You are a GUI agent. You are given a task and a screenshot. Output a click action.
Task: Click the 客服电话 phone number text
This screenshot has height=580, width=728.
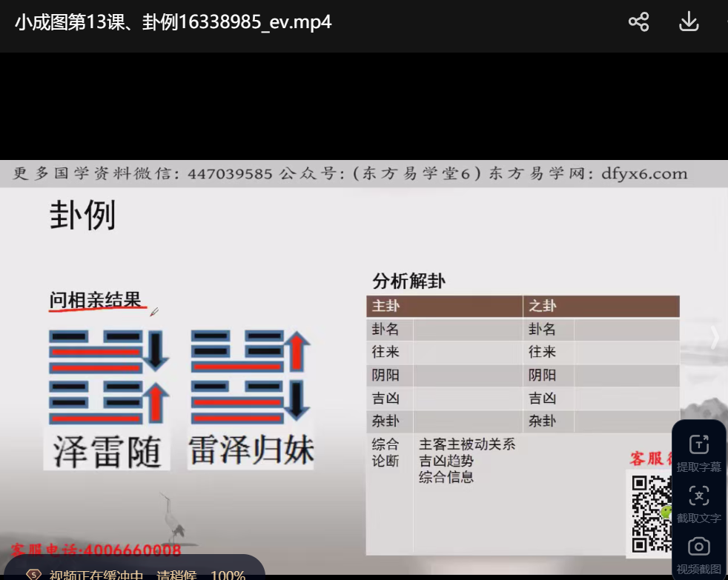coord(96,551)
